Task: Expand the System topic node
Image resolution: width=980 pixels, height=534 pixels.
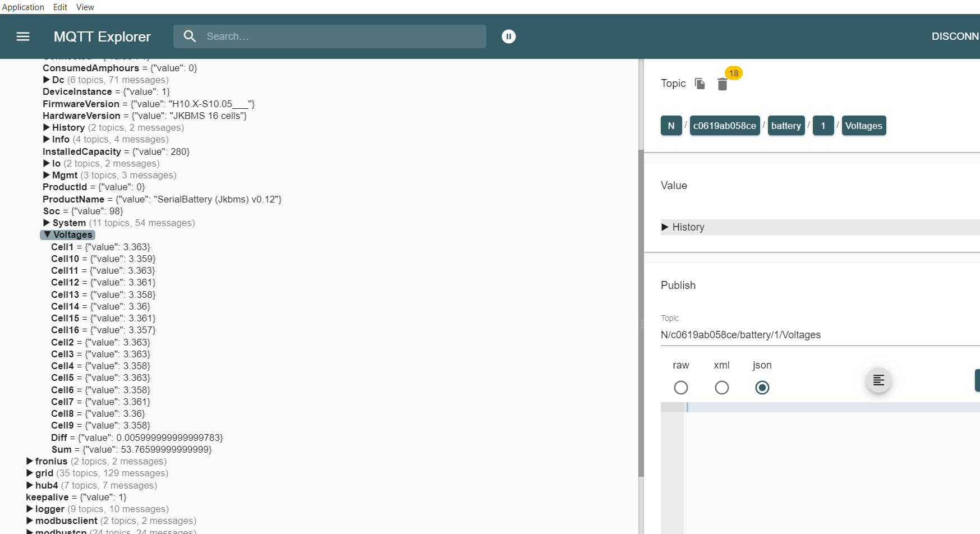Action: click(x=47, y=223)
